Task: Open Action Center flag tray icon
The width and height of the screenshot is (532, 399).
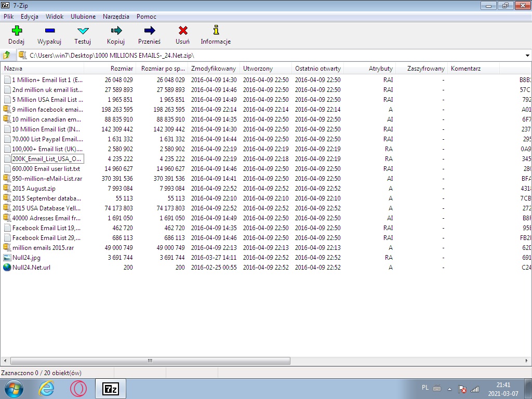Action: pyautogui.click(x=462, y=389)
